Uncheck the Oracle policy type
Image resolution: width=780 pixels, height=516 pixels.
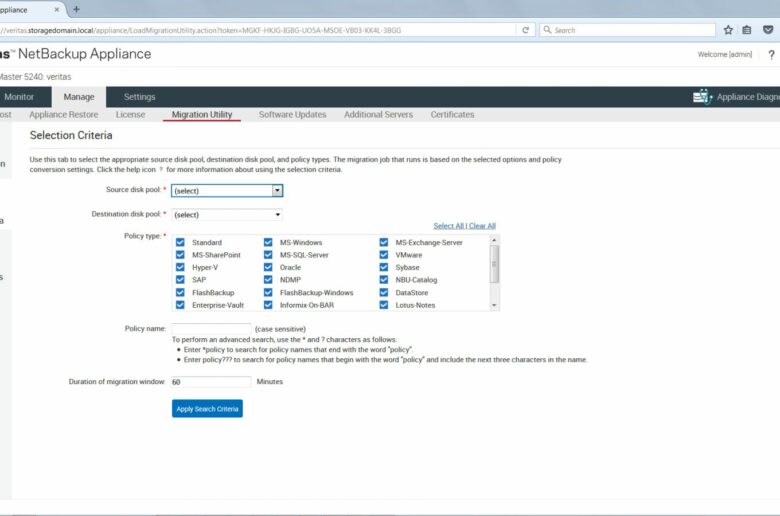268,267
